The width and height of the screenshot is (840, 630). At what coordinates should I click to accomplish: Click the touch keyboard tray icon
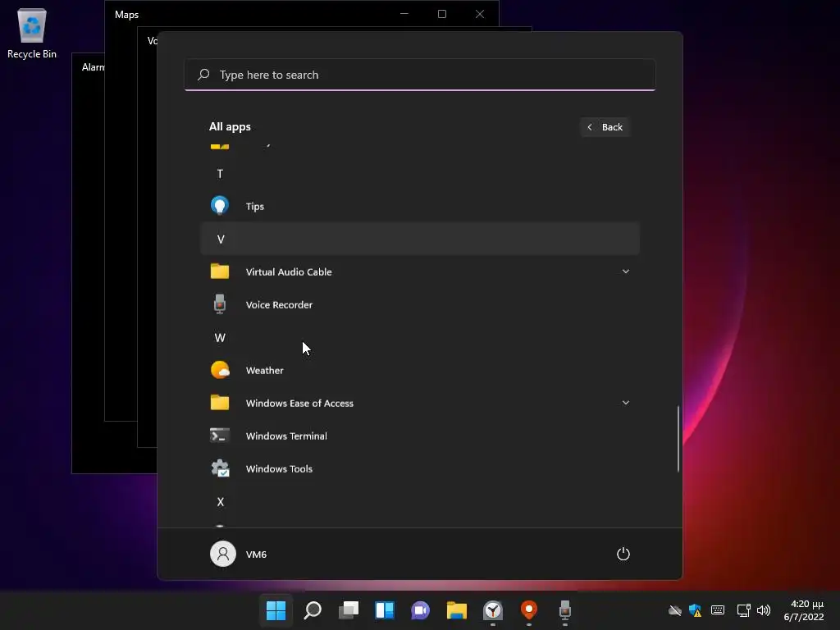[718, 610]
